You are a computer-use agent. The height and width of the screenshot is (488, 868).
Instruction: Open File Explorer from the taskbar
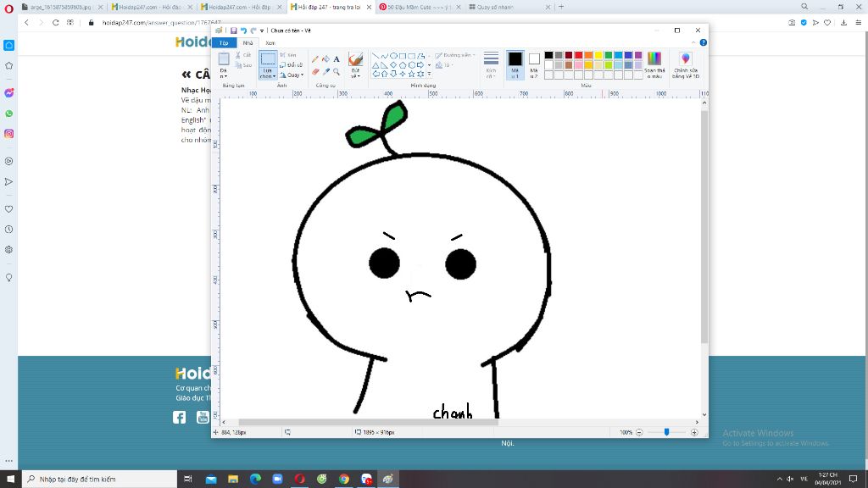point(233,479)
